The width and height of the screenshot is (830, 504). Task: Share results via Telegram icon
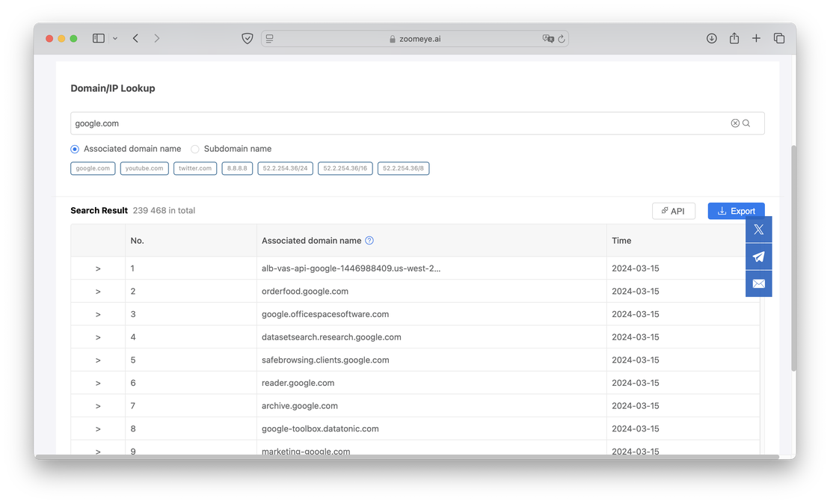click(758, 256)
